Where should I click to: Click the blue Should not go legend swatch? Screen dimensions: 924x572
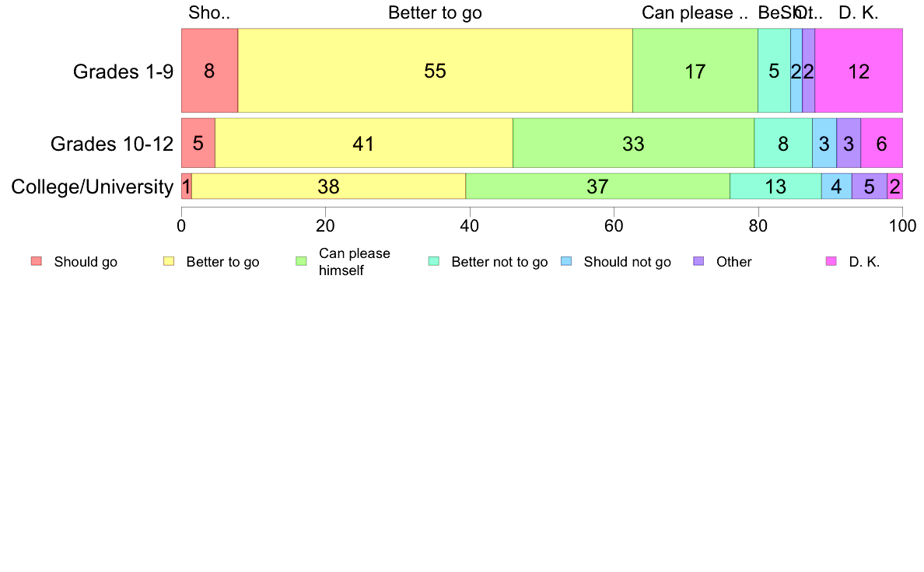click(x=566, y=261)
